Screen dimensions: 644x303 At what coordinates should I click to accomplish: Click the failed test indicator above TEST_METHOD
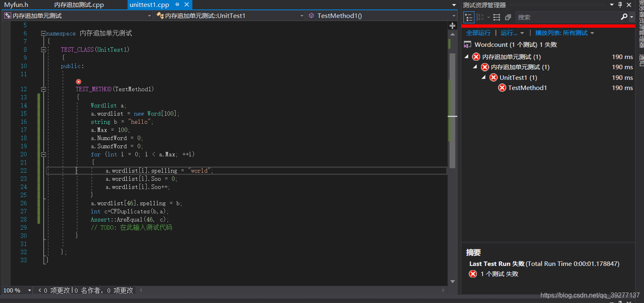(x=79, y=82)
